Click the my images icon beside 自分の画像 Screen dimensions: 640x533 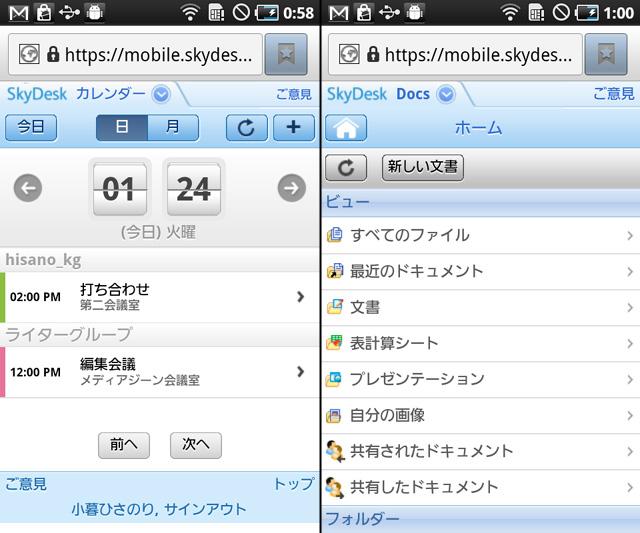click(334, 415)
